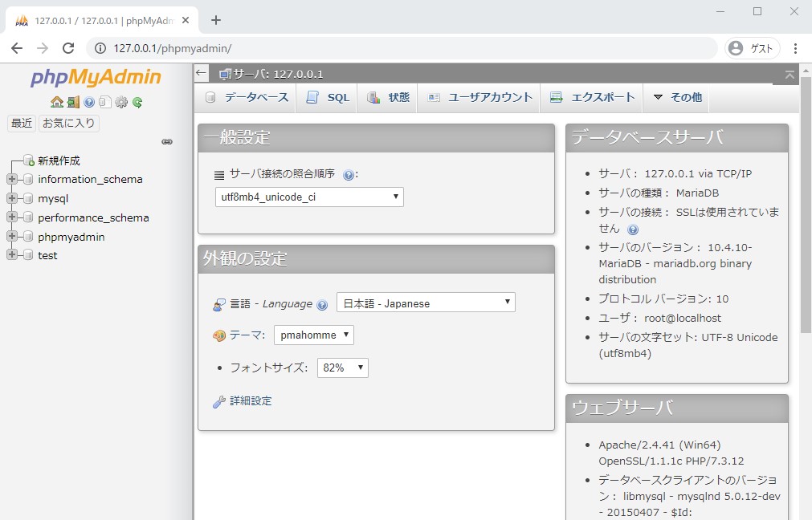Screen dimensions: 812x520
Task: Click browser back arrow
Action: [17, 48]
